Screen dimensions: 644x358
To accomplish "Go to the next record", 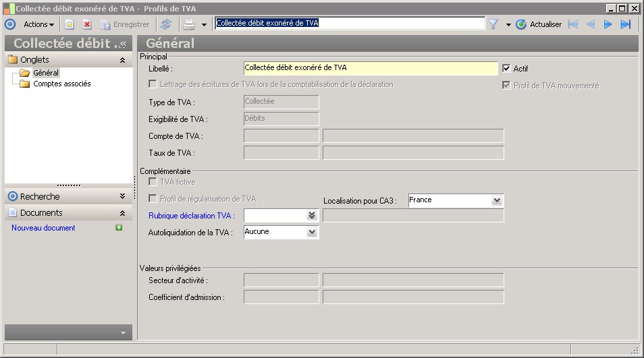I will (608, 24).
